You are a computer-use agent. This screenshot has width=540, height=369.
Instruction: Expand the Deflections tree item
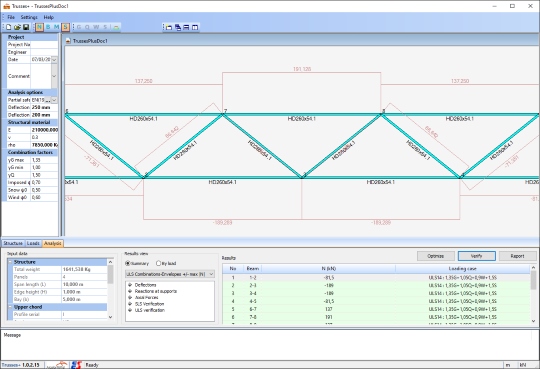pos(130,285)
